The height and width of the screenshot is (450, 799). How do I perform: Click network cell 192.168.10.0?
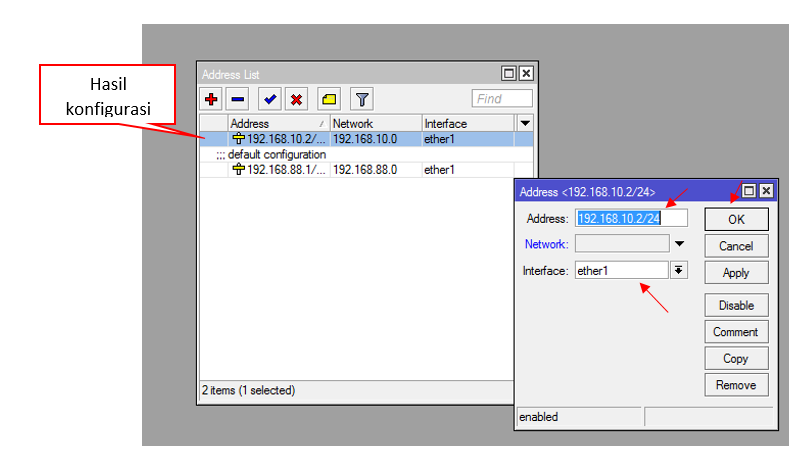point(365,139)
